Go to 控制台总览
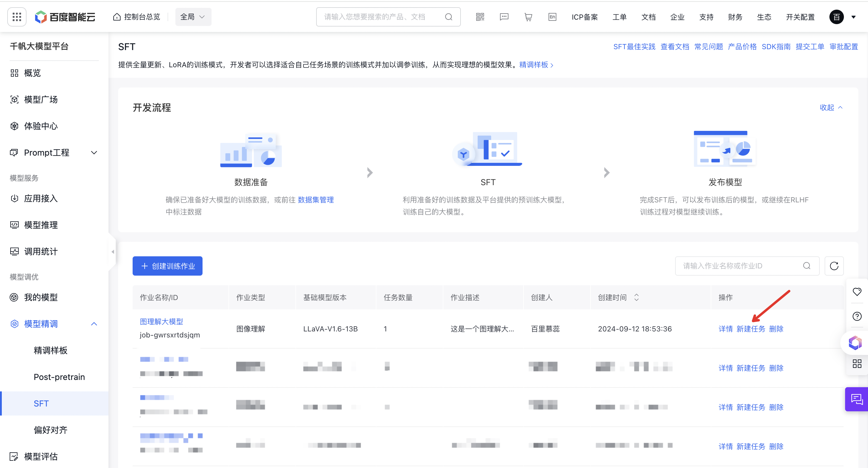 click(x=137, y=17)
